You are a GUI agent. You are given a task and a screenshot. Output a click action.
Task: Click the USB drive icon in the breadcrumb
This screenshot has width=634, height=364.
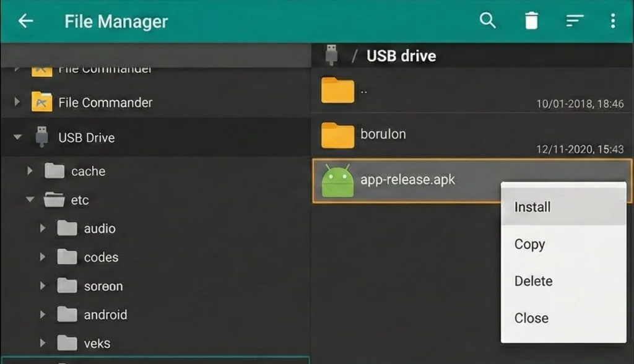(x=332, y=54)
